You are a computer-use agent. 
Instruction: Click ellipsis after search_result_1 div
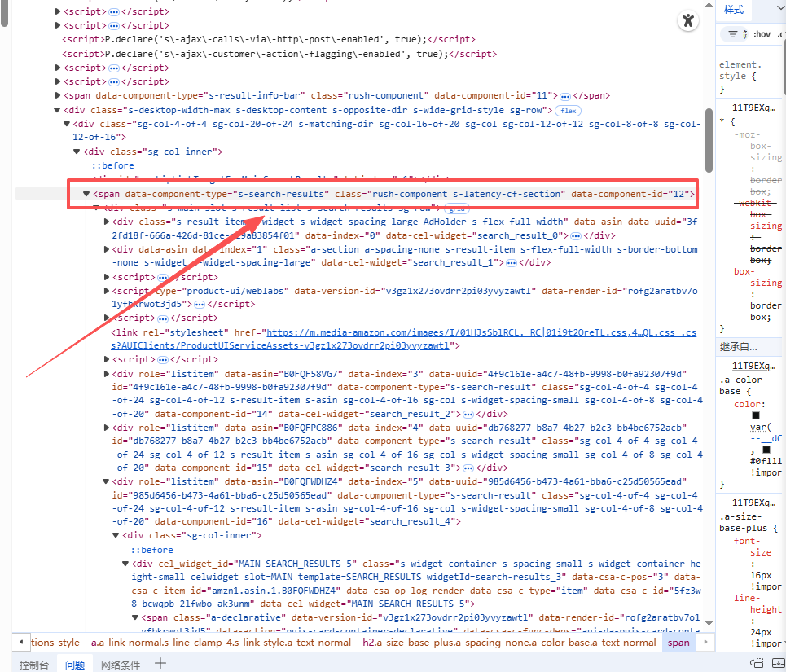tap(512, 263)
